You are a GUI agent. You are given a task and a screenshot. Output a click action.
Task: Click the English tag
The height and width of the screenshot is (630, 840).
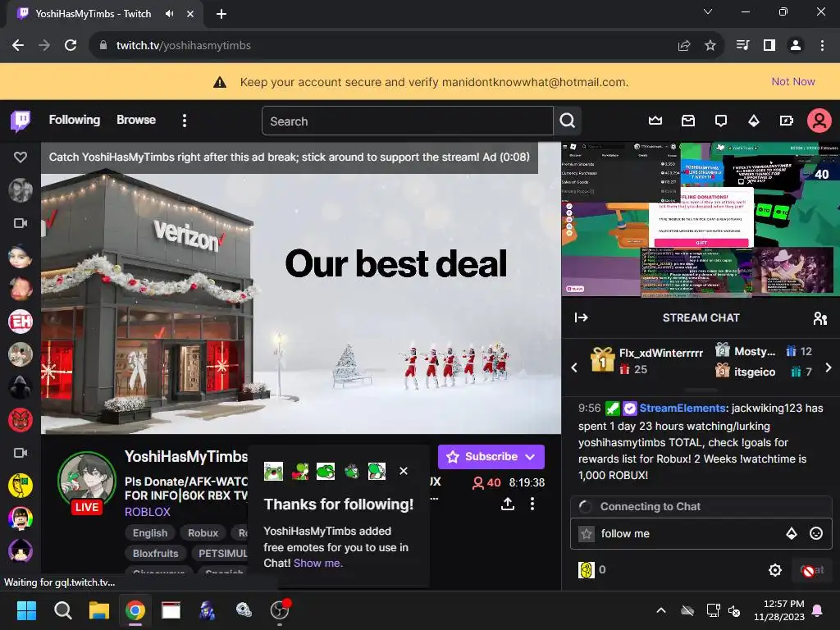[150, 533]
